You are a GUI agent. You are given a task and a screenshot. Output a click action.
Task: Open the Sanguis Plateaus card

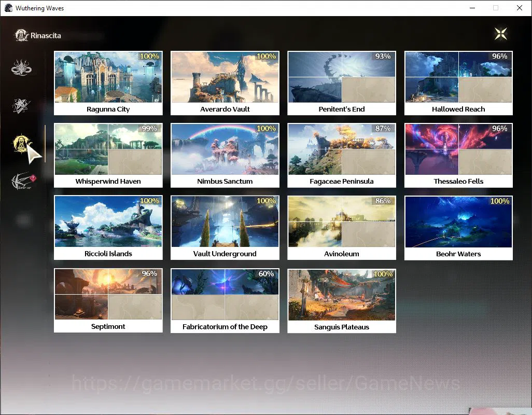click(x=342, y=301)
